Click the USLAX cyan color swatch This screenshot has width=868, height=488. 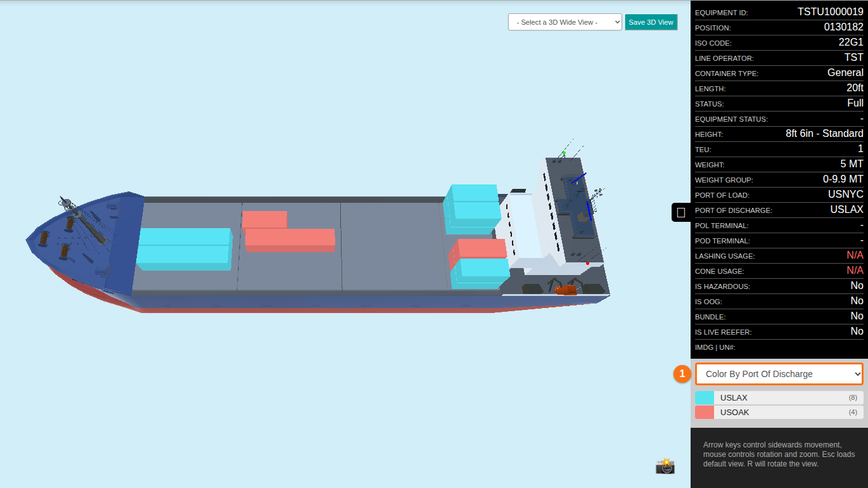click(x=705, y=397)
